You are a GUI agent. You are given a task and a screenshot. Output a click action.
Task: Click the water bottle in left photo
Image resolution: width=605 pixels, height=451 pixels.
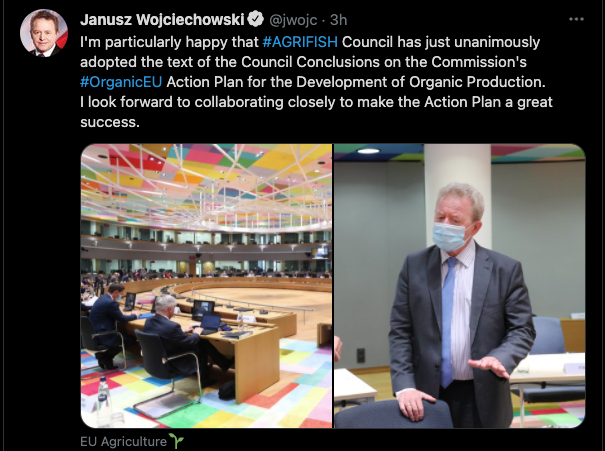click(103, 401)
